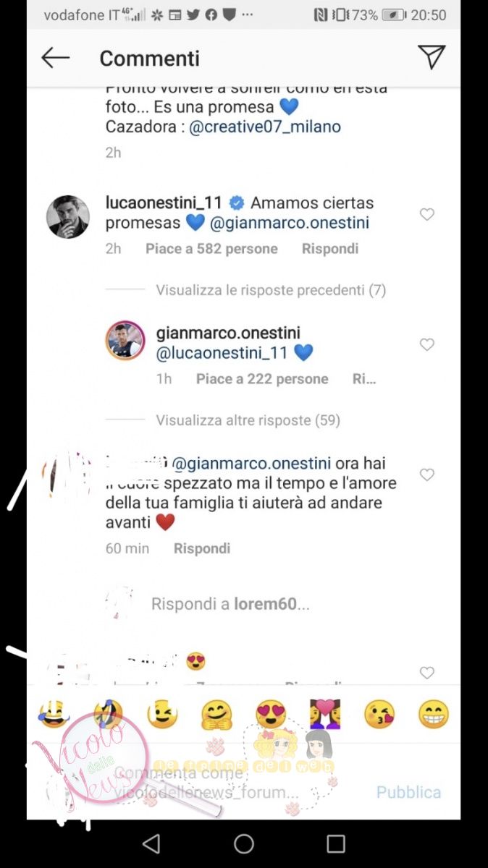Tap Rispondi under the 60 min comment
The width and height of the screenshot is (488, 868).
[202, 548]
